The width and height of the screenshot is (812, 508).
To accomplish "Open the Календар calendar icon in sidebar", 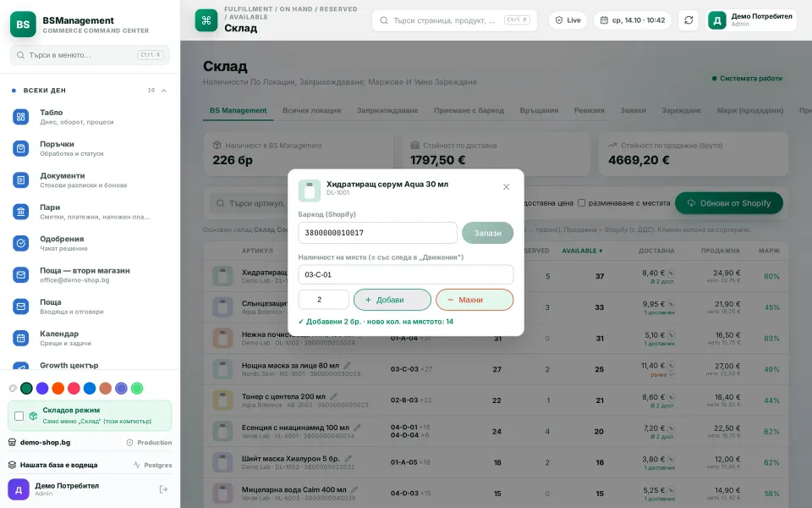I will point(20,338).
